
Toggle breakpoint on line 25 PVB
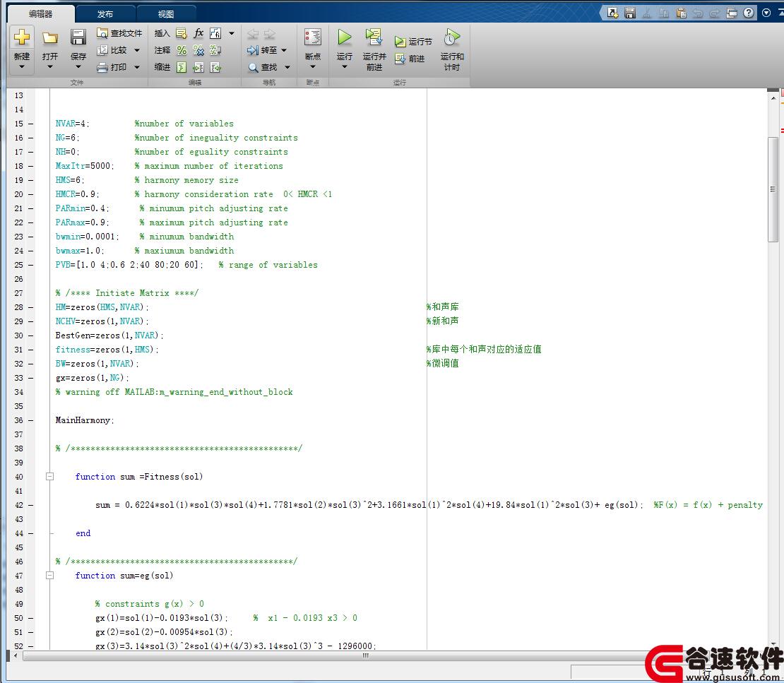(30, 265)
